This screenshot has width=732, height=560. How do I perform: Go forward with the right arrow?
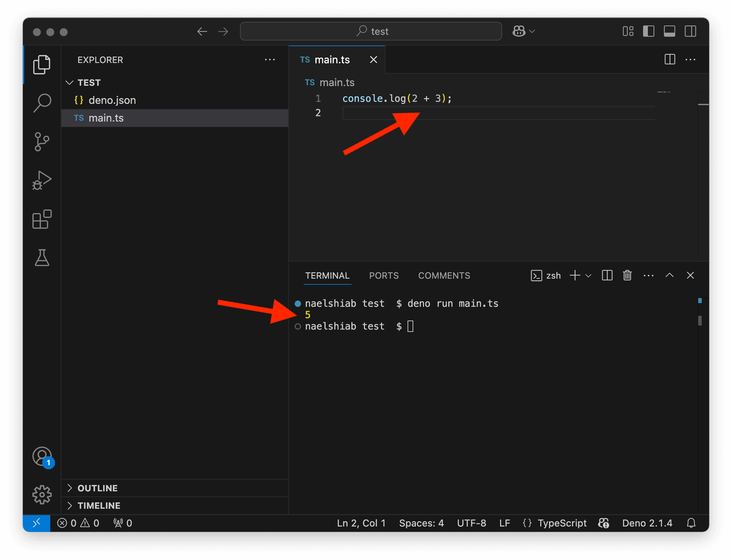click(x=223, y=31)
